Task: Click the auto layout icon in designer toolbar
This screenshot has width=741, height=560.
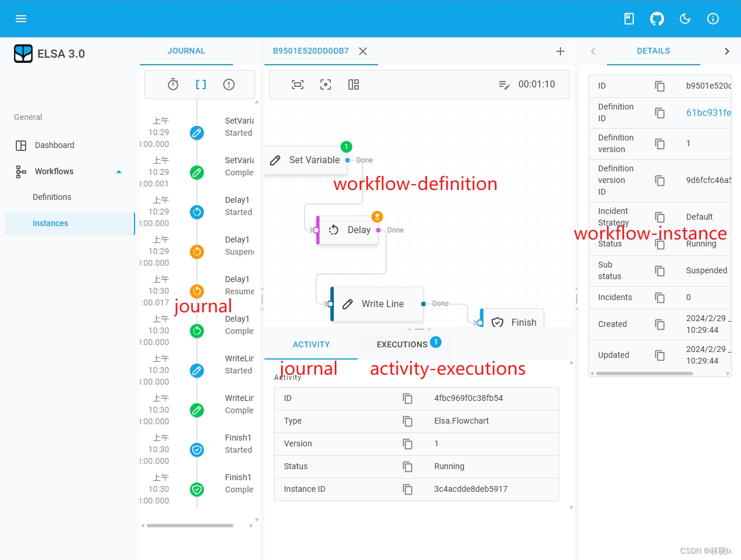Action: click(354, 84)
